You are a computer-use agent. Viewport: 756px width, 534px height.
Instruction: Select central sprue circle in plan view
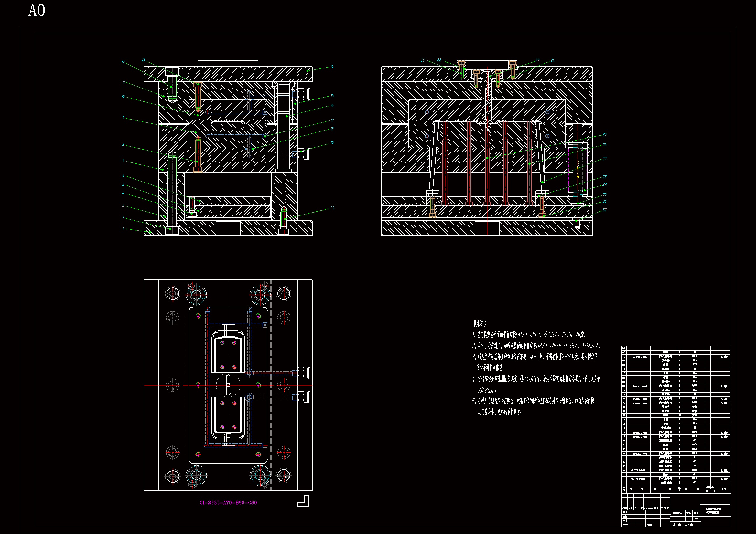(228, 385)
